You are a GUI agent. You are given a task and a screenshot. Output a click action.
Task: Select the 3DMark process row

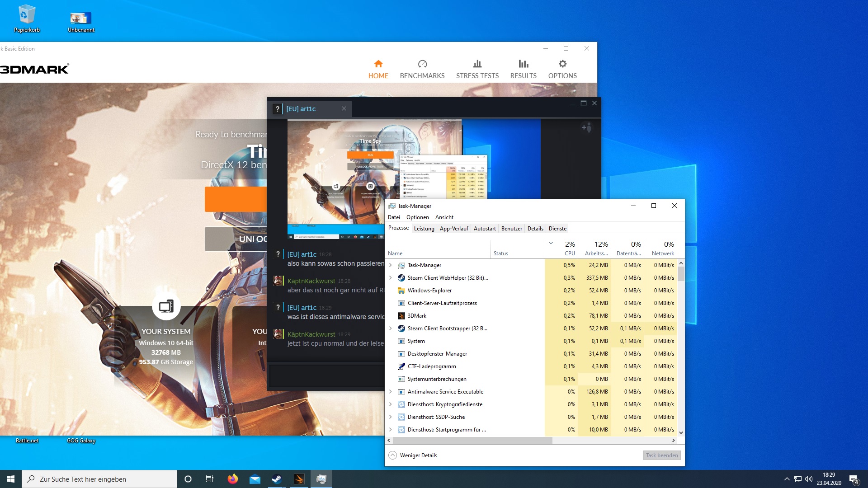click(417, 316)
